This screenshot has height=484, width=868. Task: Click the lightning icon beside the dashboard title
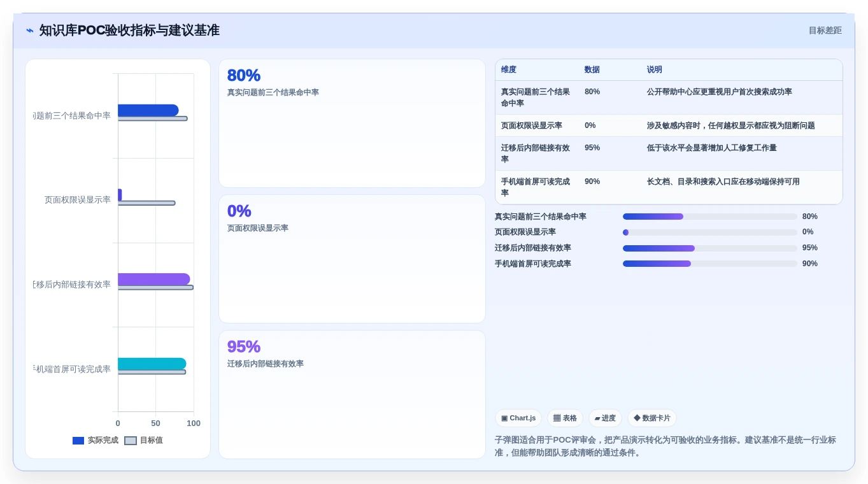[x=30, y=31]
